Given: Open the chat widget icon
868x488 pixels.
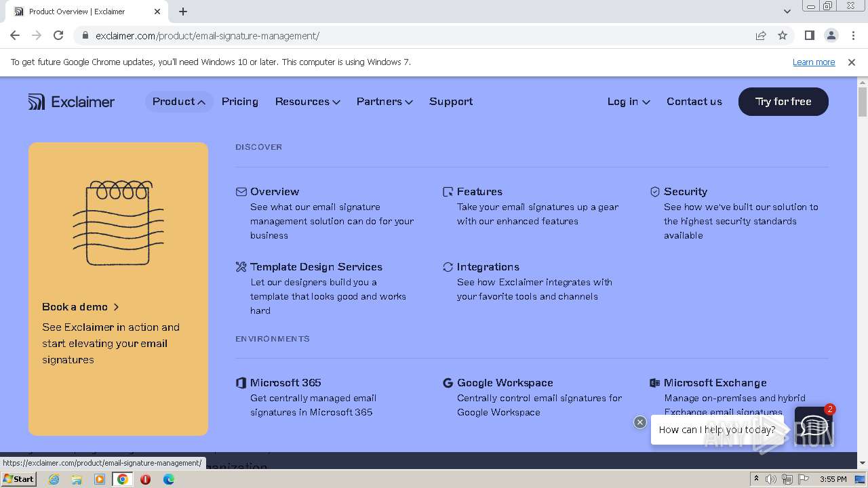Looking at the screenshot, I should coord(813,426).
